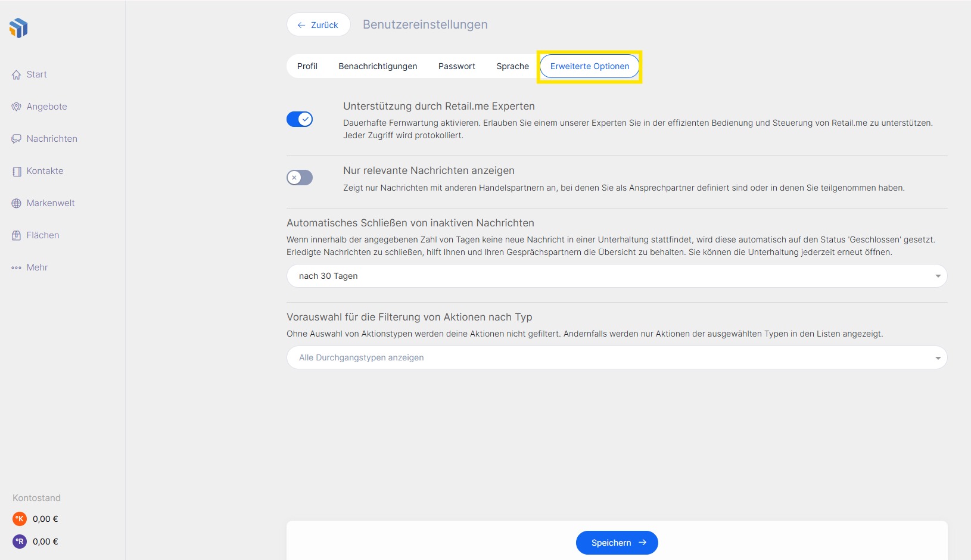
Task: Select the Passwort tab
Action: [457, 66]
